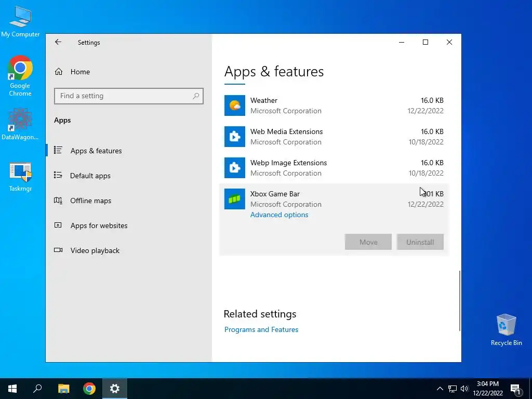Image resolution: width=532 pixels, height=399 pixels.
Task: Select the Web Media Extensions icon
Action: click(x=235, y=137)
